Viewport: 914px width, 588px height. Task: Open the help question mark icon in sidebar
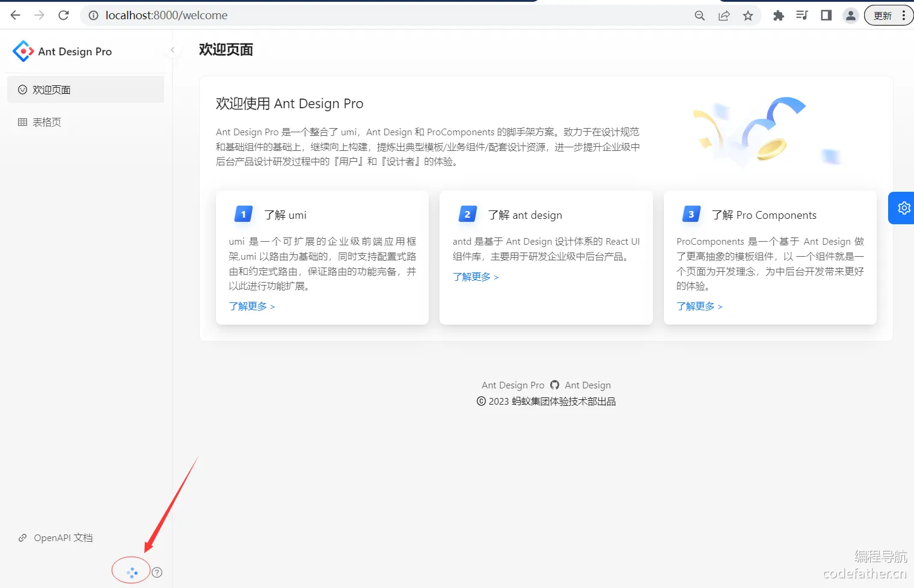click(157, 572)
